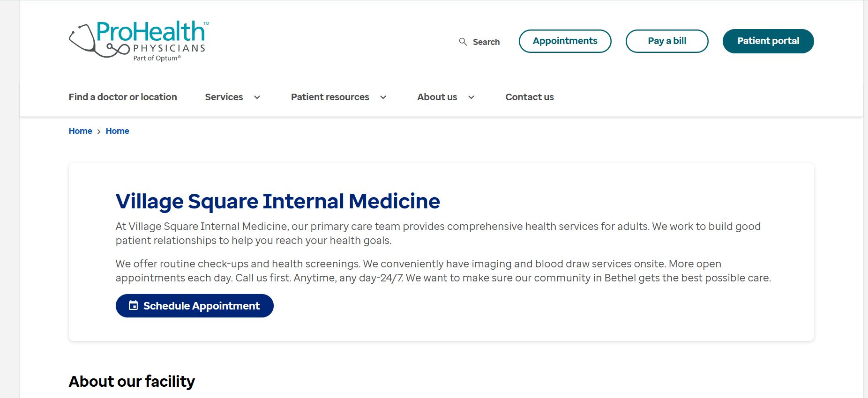Click the Schedule Appointment button text
868x398 pixels.
pyautogui.click(x=202, y=306)
